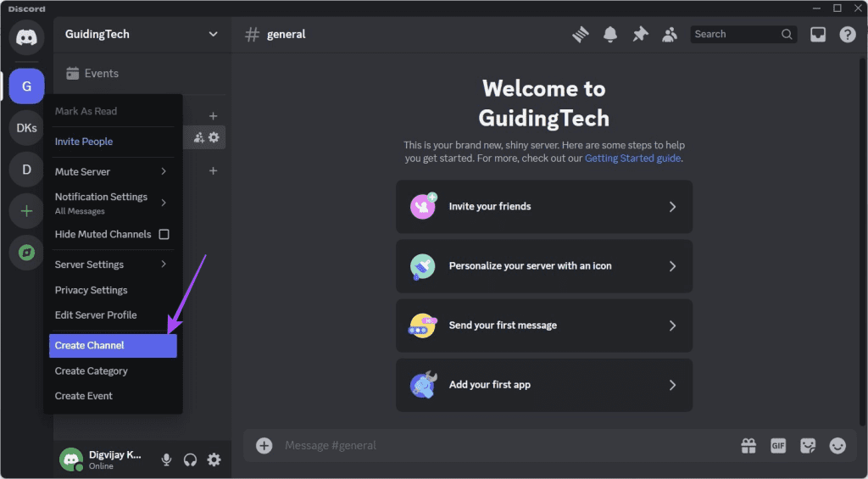Open Send your first message arrow
Viewport: 868px width, 479px height.
672,326
